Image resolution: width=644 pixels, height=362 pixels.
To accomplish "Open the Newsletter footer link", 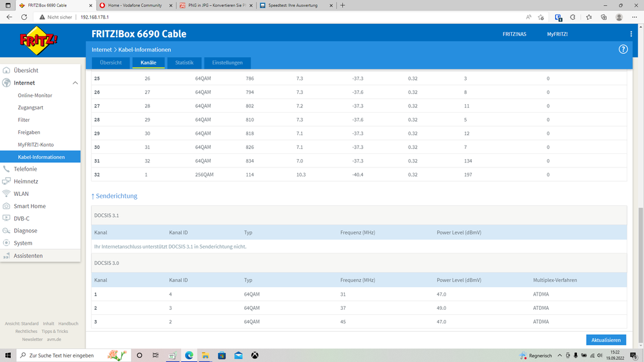I will click(x=32, y=339).
